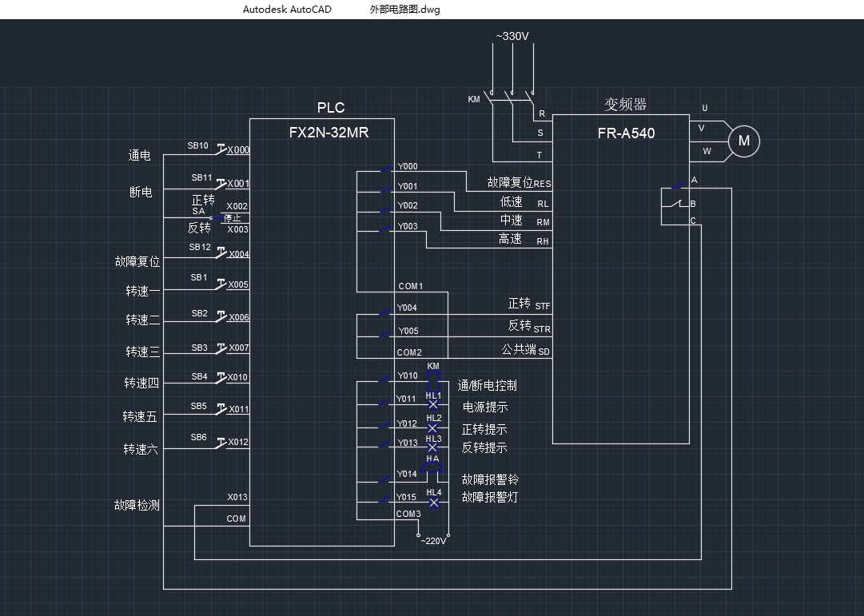The width and height of the screenshot is (864, 616).
Task: Select the STF terminal label
Action: pos(543,306)
